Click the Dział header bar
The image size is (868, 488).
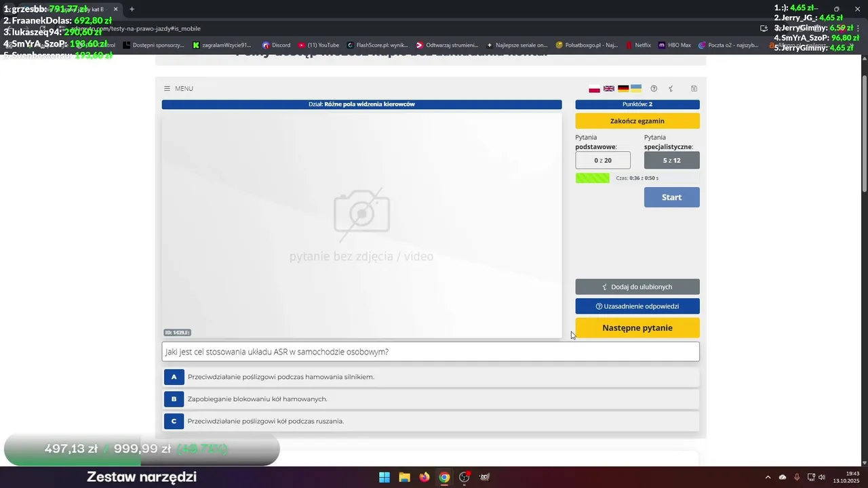[x=361, y=104]
